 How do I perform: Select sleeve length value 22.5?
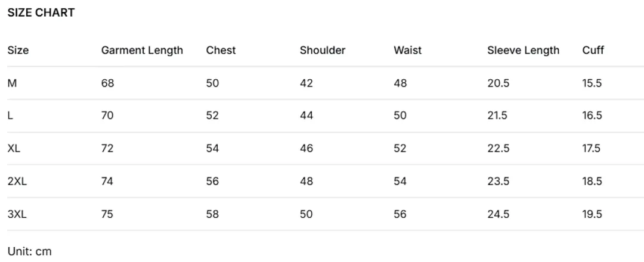pyautogui.click(x=498, y=148)
